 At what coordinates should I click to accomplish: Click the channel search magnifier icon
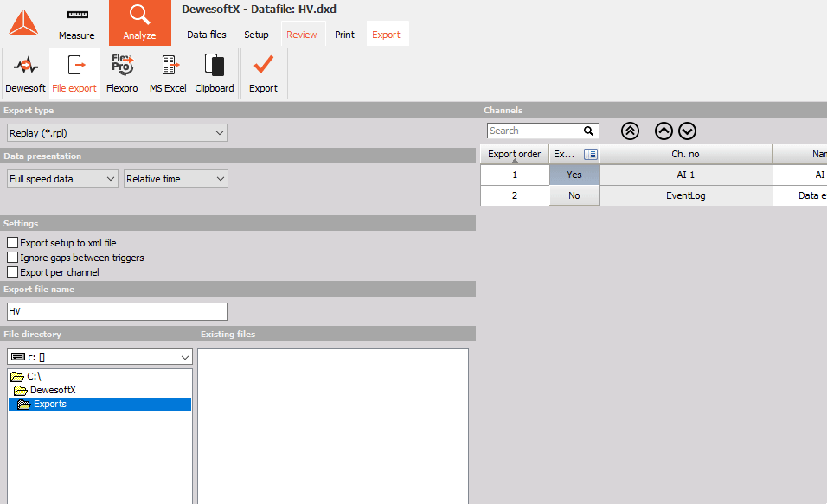pyautogui.click(x=588, y=131)
